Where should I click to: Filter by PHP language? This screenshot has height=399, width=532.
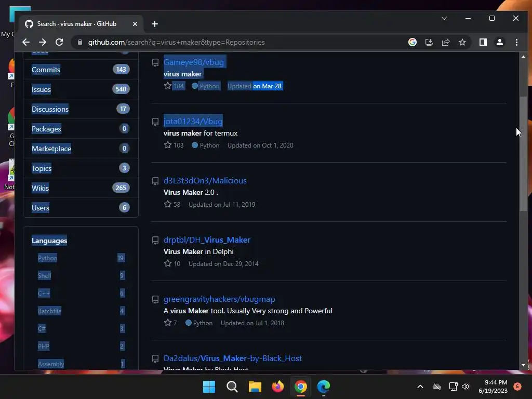click(81, 346)
